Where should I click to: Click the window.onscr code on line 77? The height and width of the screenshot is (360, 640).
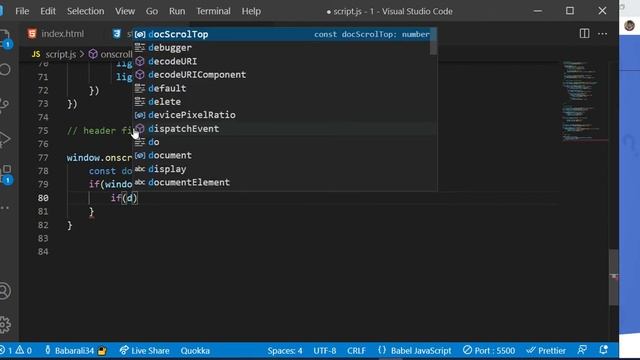(x=100, y=158)
